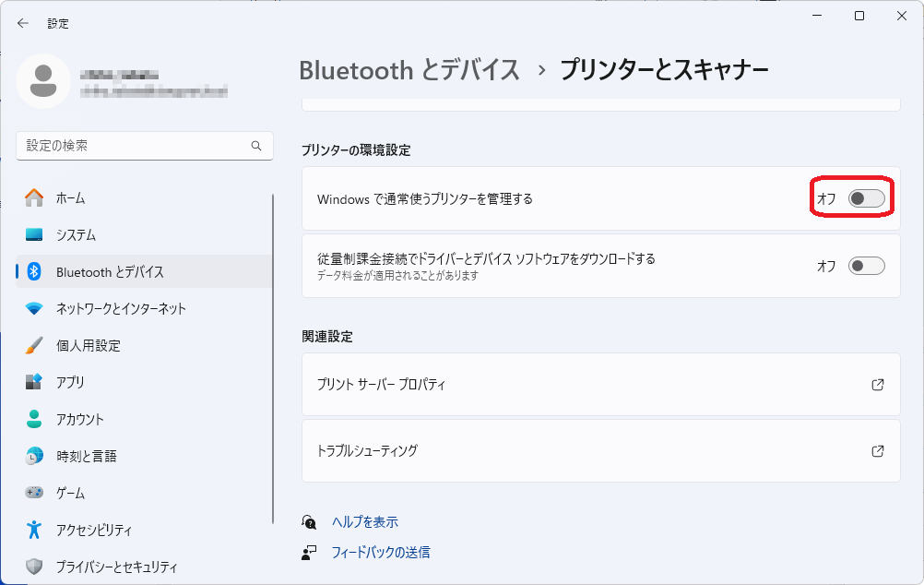Click the Accounts person icon
The height and width of the screenshot is (585, 924).
[34, 419]
